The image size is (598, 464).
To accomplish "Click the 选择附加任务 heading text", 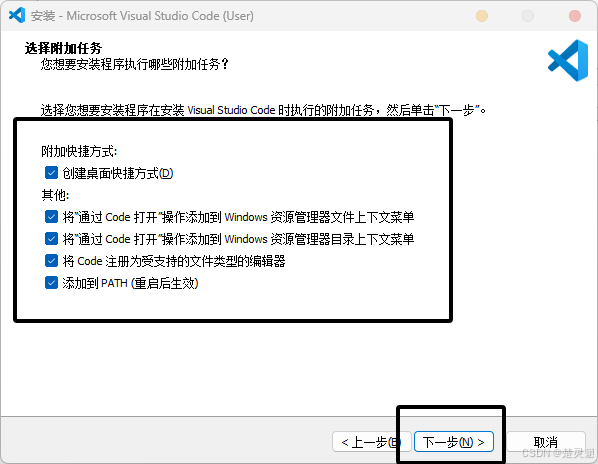I will [x=63, y=48].
